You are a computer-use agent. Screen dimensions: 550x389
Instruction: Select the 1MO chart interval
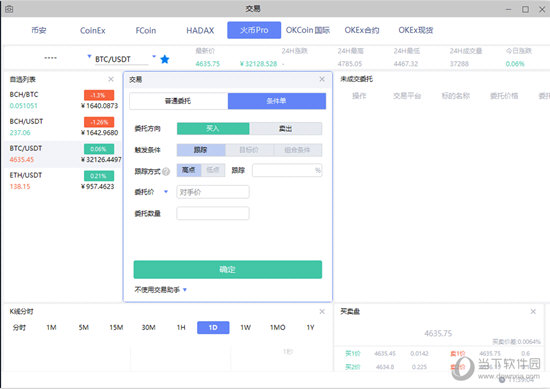tap(278, 328)
